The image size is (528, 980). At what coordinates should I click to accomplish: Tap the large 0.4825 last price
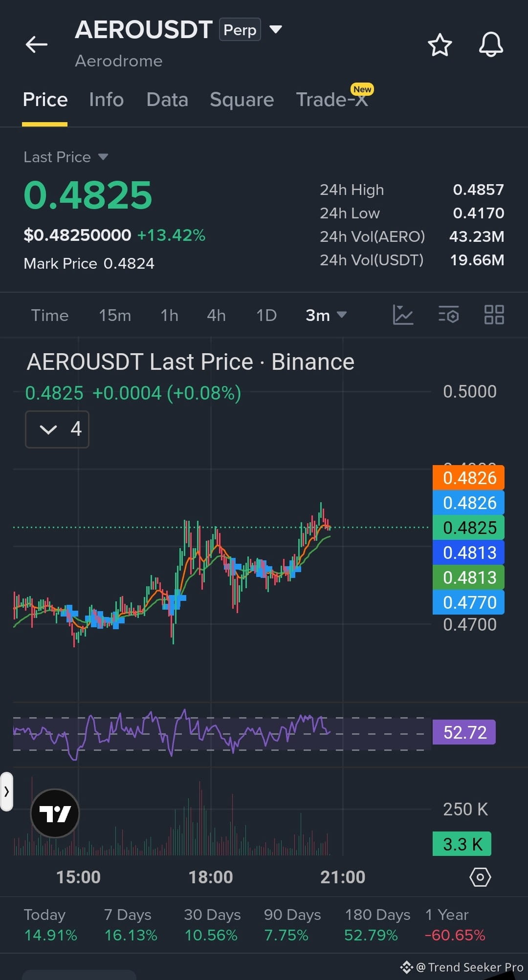(x=88, y=195)
